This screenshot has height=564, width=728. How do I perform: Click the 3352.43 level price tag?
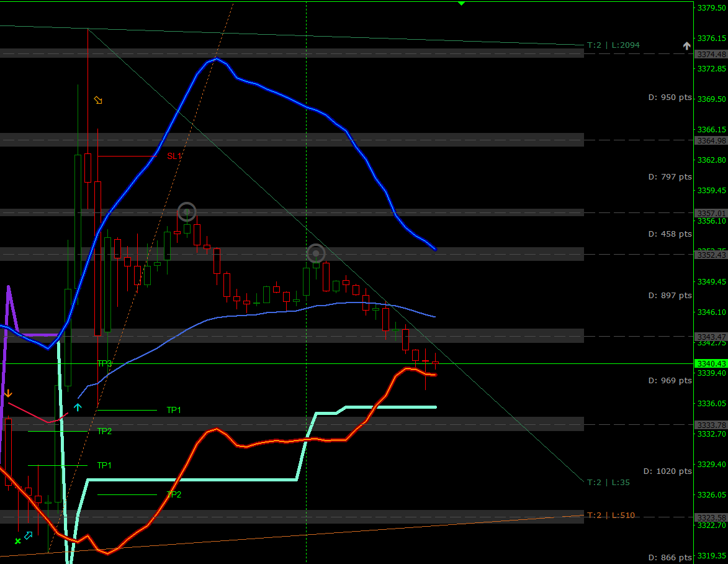point(711,255)
